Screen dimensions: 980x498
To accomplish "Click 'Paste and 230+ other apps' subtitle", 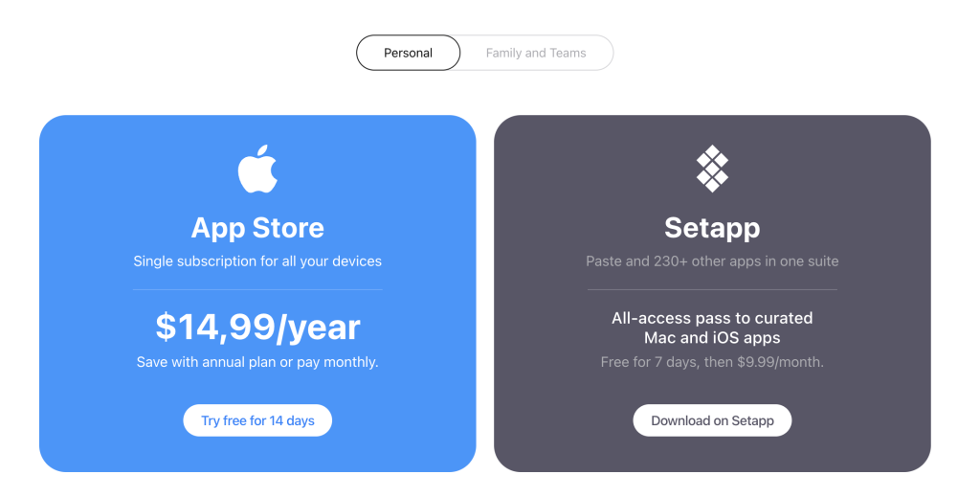I will click(712, 261).
